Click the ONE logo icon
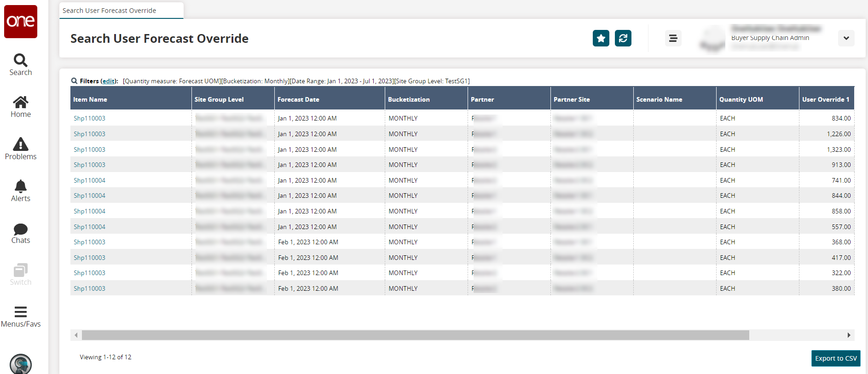The height and width of the screenshot is (374, 868). [21, 22]
